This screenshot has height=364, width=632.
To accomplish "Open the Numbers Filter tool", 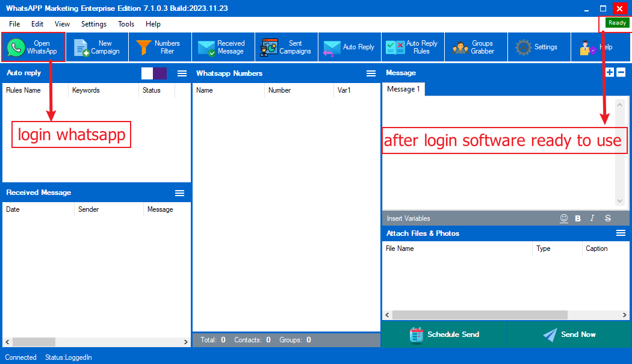I will [x=160, y=47].
